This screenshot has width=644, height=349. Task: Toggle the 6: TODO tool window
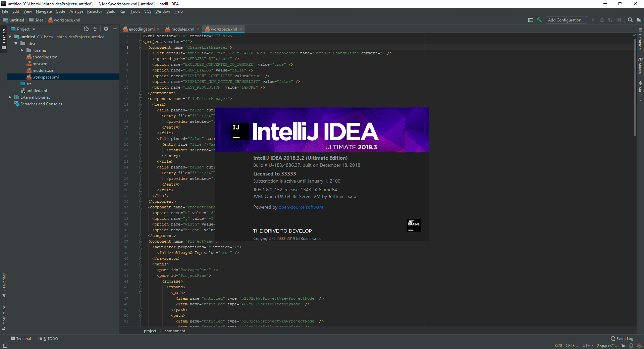tap(48, 338)
